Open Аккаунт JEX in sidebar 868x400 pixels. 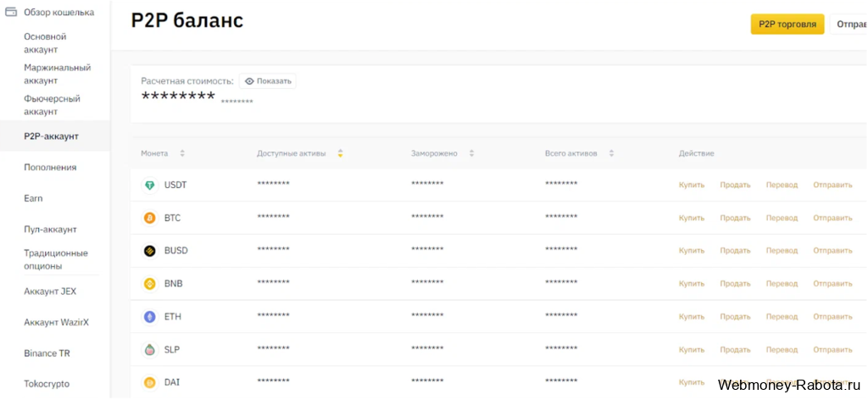click(x=50, y=291)
